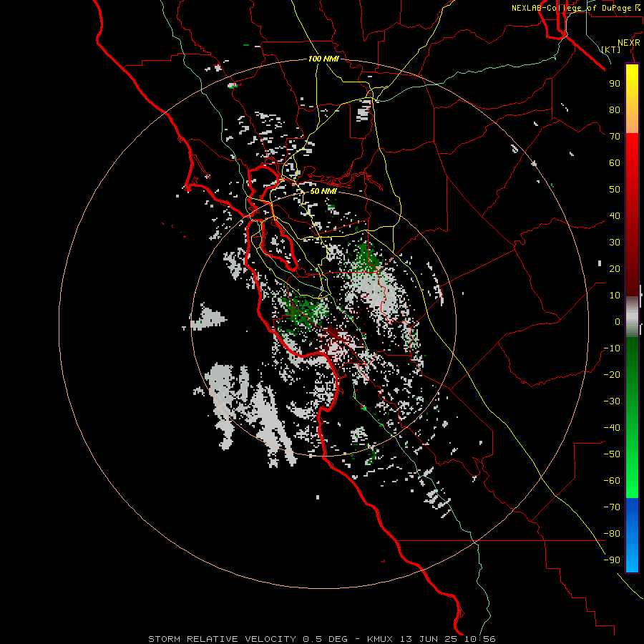Click the gray zero-velocity segment of color bar
The image size is (644, 644).
click(x=632, y=317)
